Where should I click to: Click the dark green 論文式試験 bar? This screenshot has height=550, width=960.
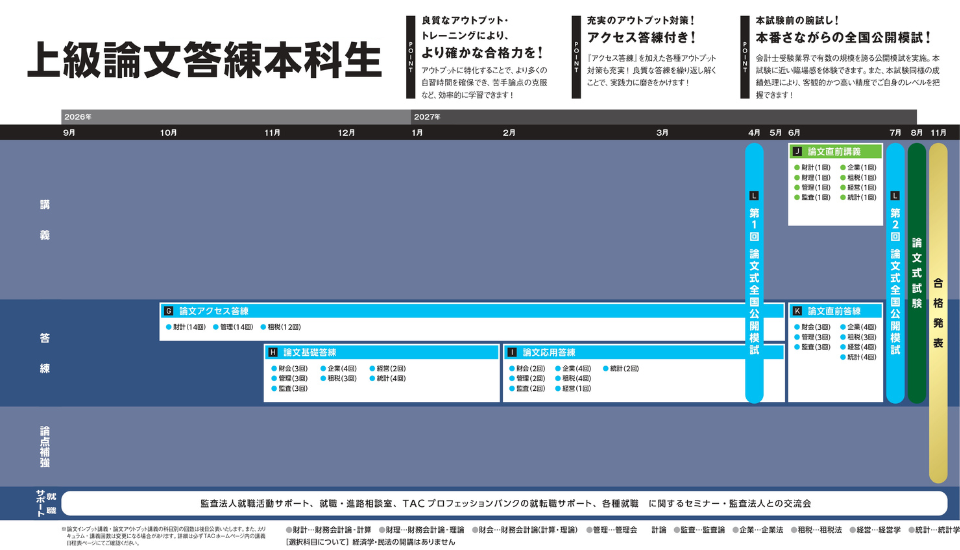(x=917, y=273)
